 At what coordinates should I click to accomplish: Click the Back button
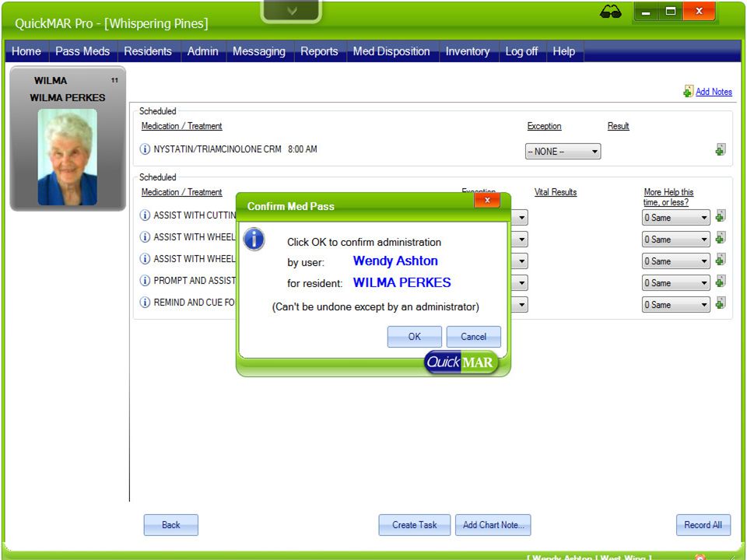[x=171, y=525]
